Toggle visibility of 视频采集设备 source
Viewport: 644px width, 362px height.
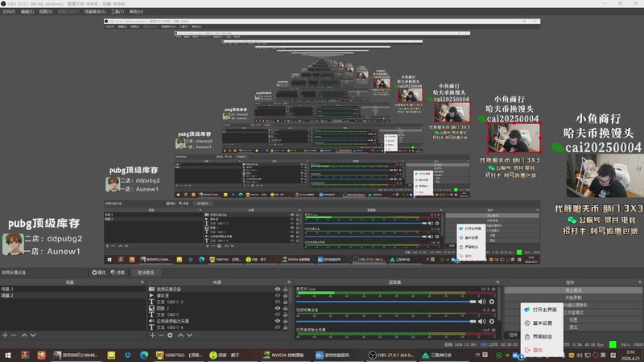coord(278,289)
